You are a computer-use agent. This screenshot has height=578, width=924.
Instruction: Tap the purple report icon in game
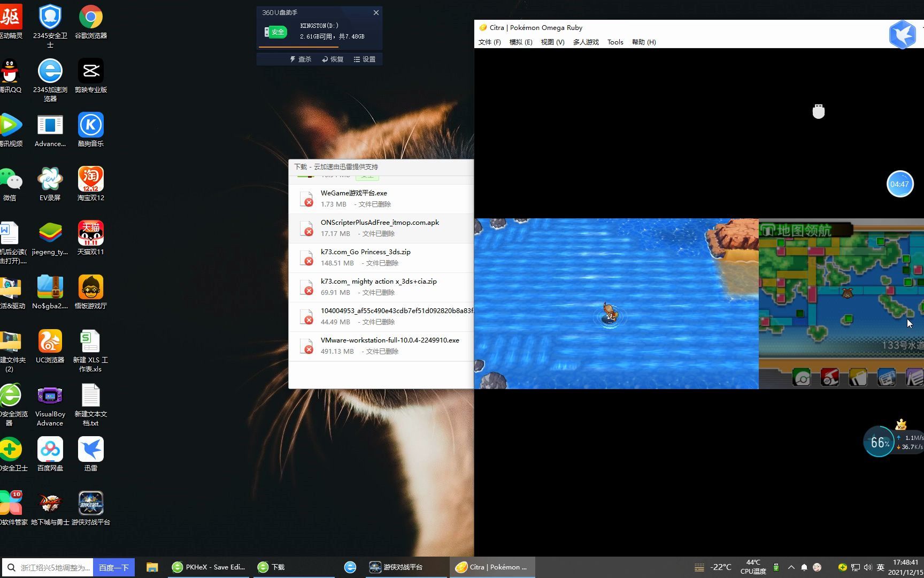tap(915, 378)
